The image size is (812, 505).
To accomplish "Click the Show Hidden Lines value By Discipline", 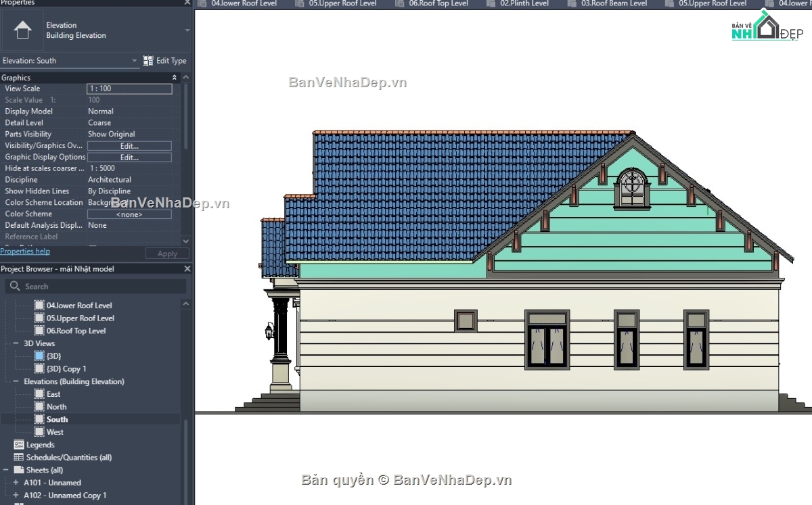I will (x=110, y=191).
